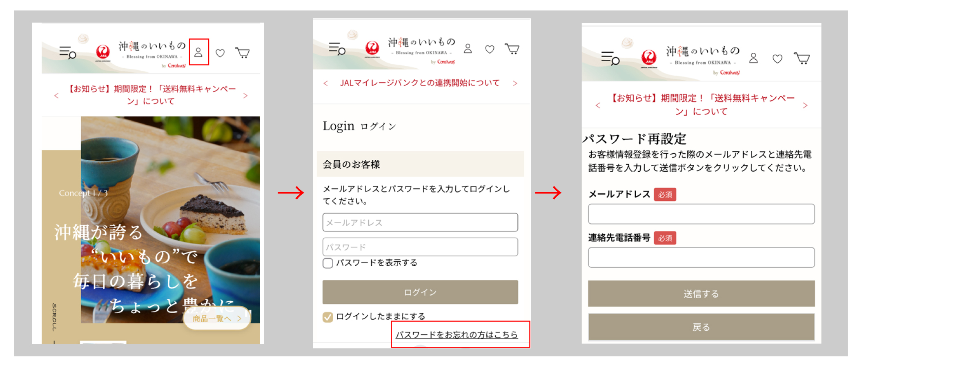This screenshot has height=368, width=980.
Task: Enable the パスワードを表示する checkbox
Action: point(328,263)
